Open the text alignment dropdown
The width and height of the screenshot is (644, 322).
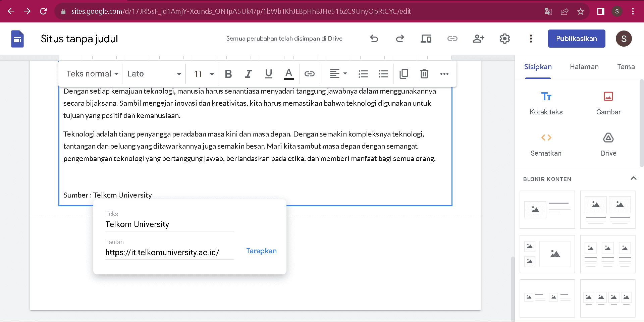coord(338,74)
